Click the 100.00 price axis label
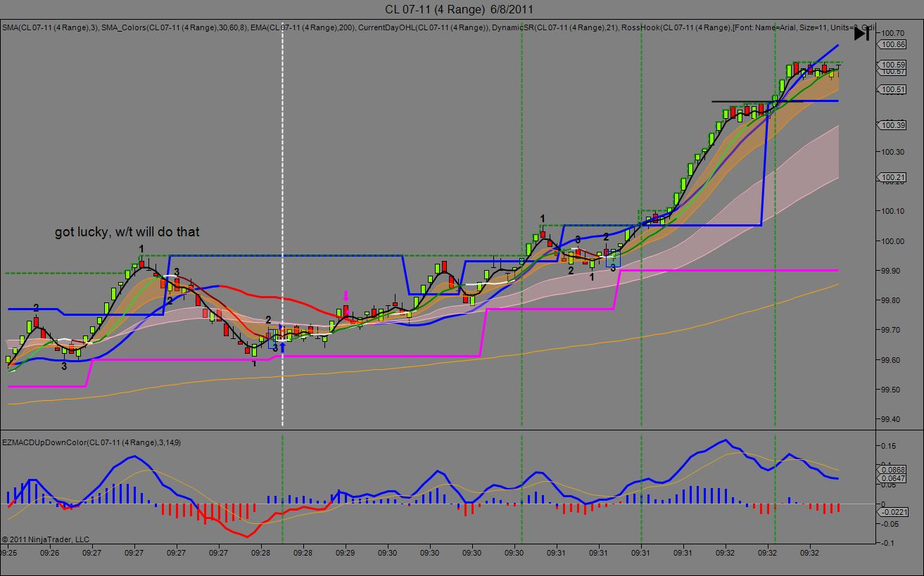This screenshot has width=924, height=576. point(893,241)
